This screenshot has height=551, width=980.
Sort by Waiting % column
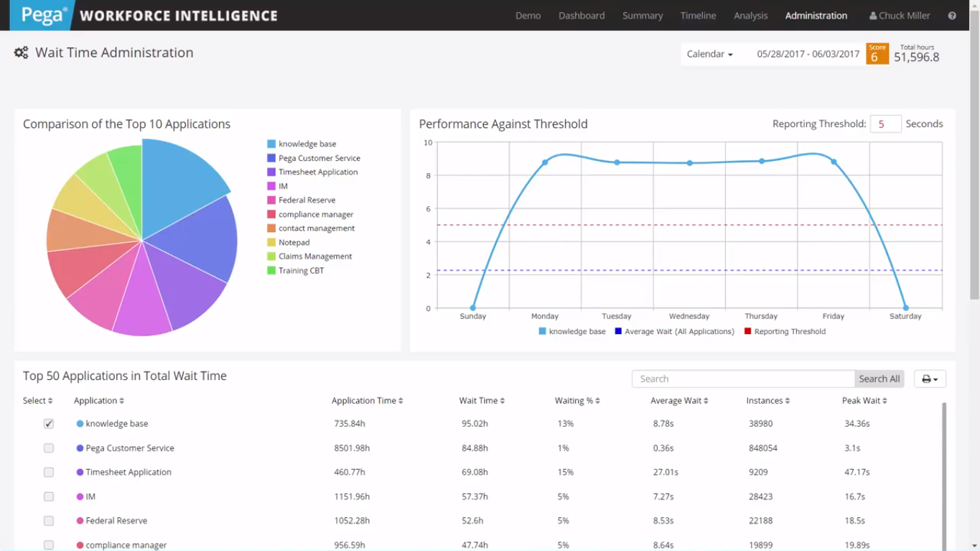click(x=577, y=401)
